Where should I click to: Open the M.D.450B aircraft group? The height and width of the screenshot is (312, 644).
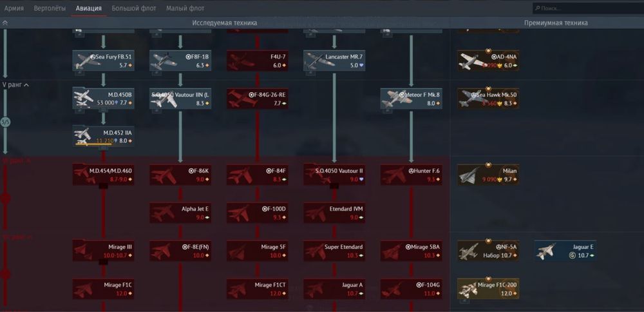click(103, 99)
